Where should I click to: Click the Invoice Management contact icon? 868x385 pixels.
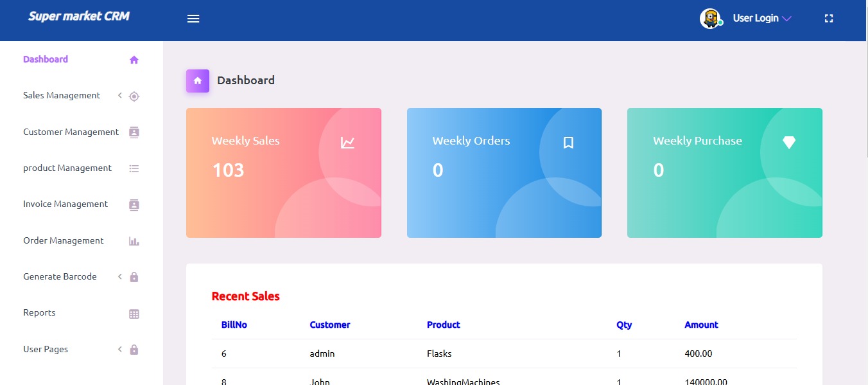pos(134,205)
